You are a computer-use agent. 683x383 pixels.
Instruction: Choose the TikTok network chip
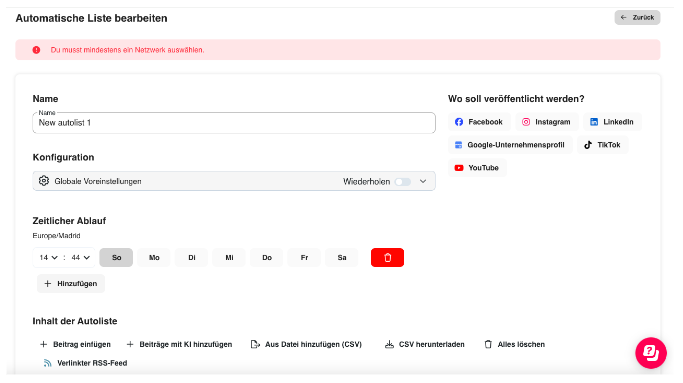pyautogui.click(x=602, y=145)
